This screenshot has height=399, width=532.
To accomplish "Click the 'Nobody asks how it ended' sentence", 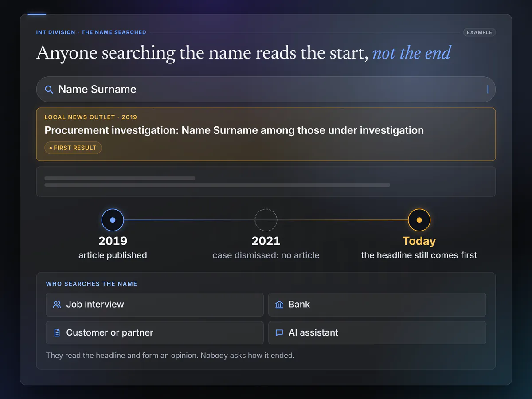I will (x=247, y=356).
